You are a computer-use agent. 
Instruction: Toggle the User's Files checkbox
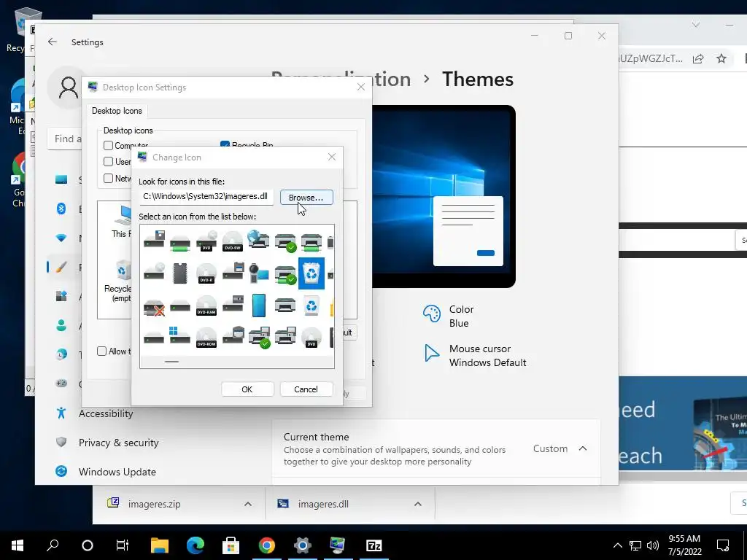coord(108,161)
